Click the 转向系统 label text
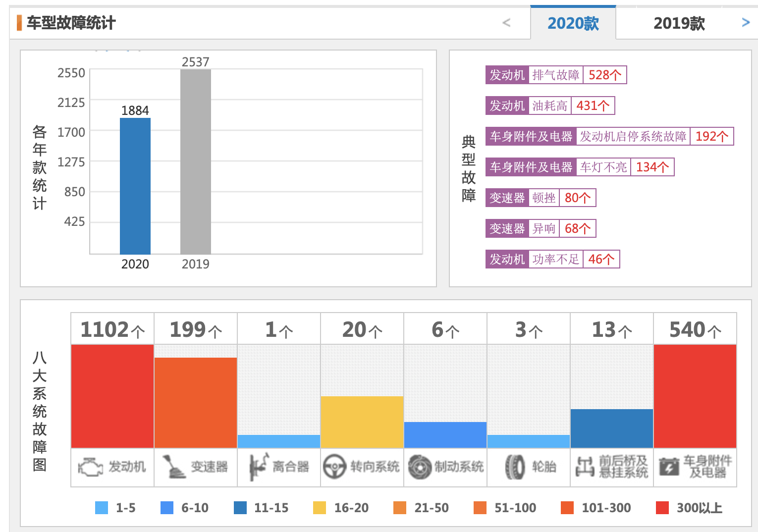 click(x=375, y=467)
